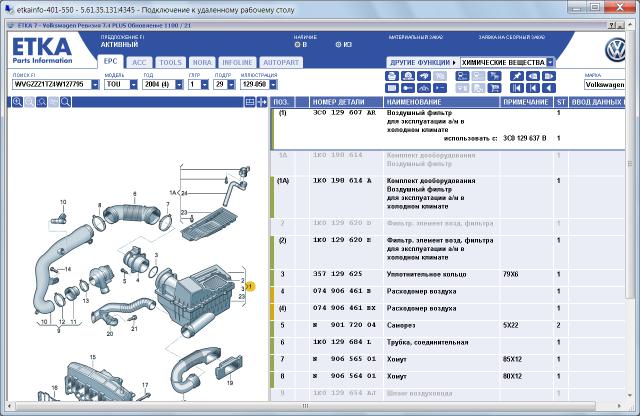640x416 pixels.
Task: Click the shopping cart icon in the toolbar
Action: point(494,88)
